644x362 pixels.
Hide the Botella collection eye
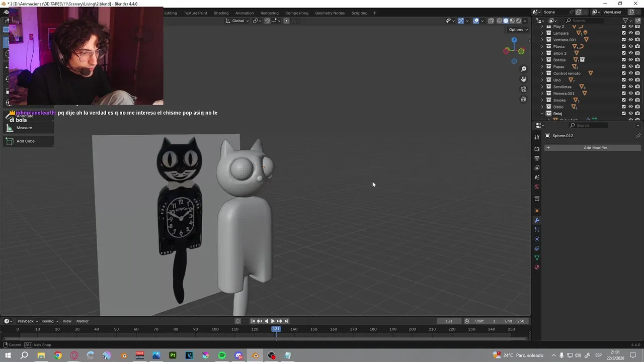tap(630, 60)
